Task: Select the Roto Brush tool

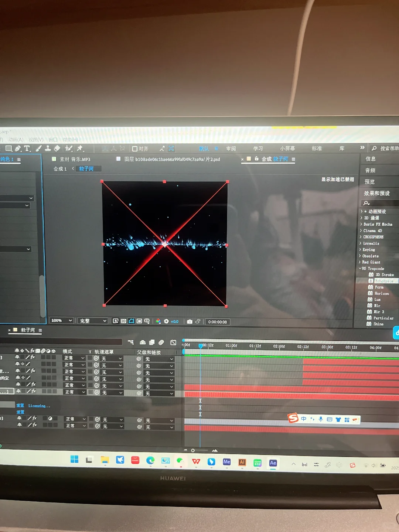Action: (x=69, y=149)
